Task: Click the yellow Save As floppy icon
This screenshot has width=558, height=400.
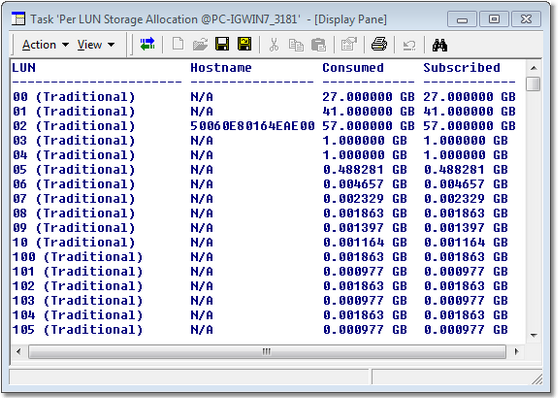Action: 244,44
